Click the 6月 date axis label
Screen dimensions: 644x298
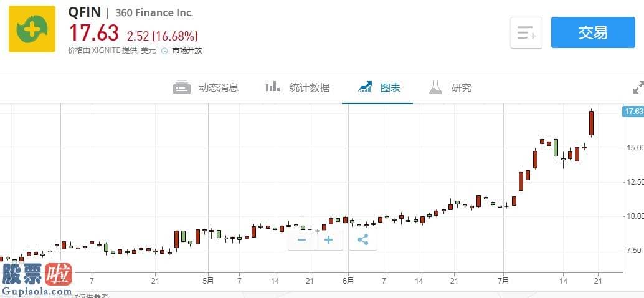point(348,281)
